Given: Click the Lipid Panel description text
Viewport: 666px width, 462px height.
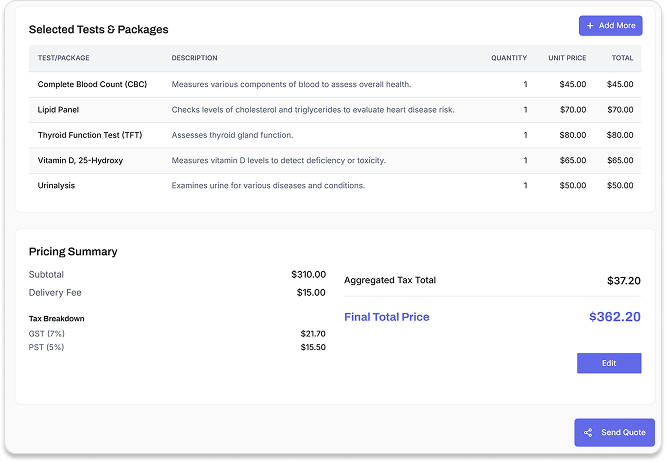Looking at the screenshot, I should click(x=313, y=110).
